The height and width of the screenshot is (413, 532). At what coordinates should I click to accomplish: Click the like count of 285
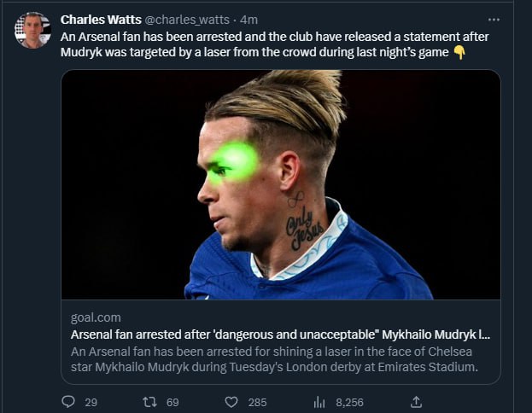pyautogui.click(x=257, y=402)
